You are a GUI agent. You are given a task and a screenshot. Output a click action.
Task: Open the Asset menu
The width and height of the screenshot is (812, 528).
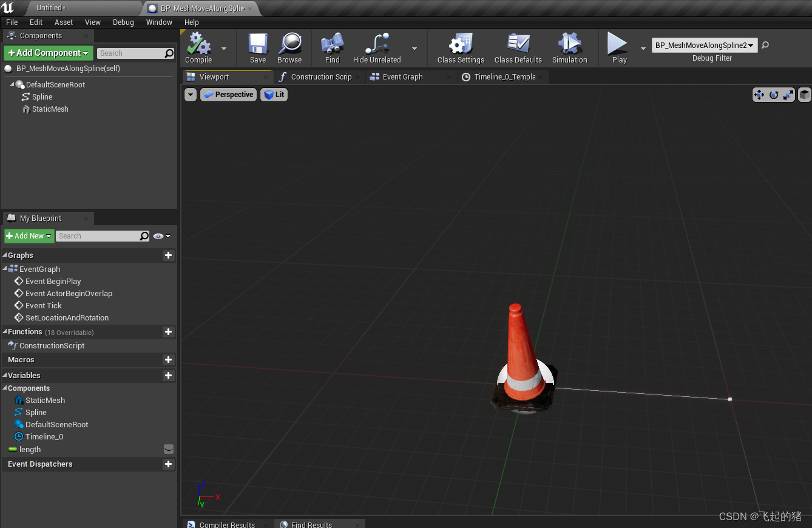[64, 22]
